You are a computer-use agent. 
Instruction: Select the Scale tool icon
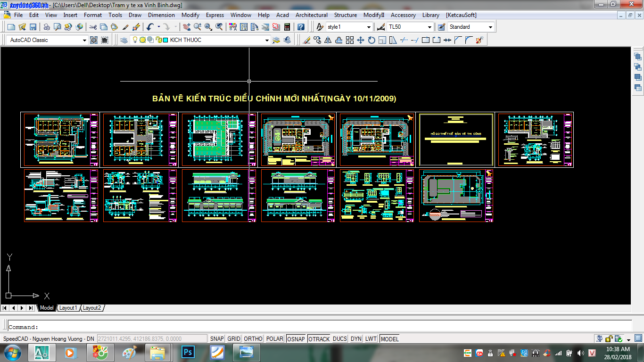coord(382,40)
